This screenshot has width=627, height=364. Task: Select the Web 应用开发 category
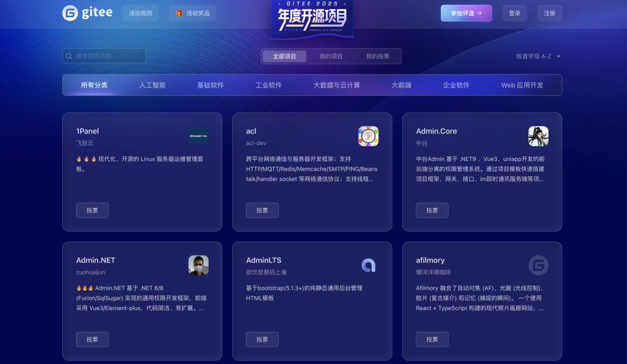[x=522, y=85]
